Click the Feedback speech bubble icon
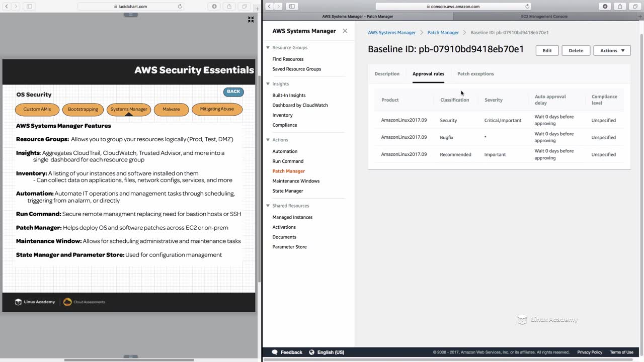644x362 pixels. click(x=274, y=352)
